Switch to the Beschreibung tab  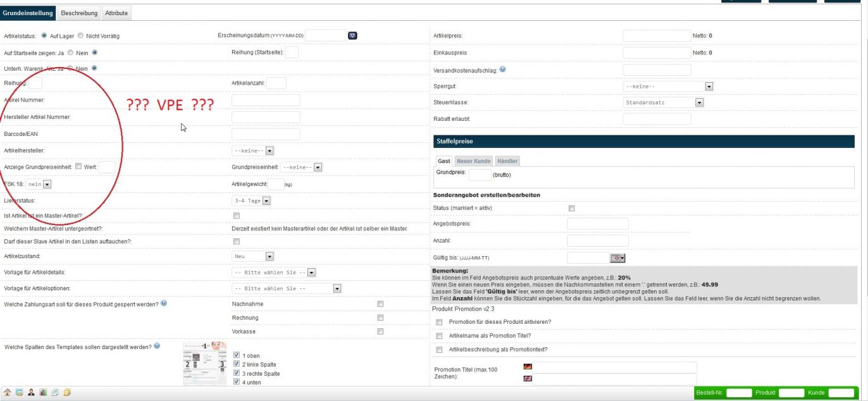pyautogui.click(x=79, y=13)
